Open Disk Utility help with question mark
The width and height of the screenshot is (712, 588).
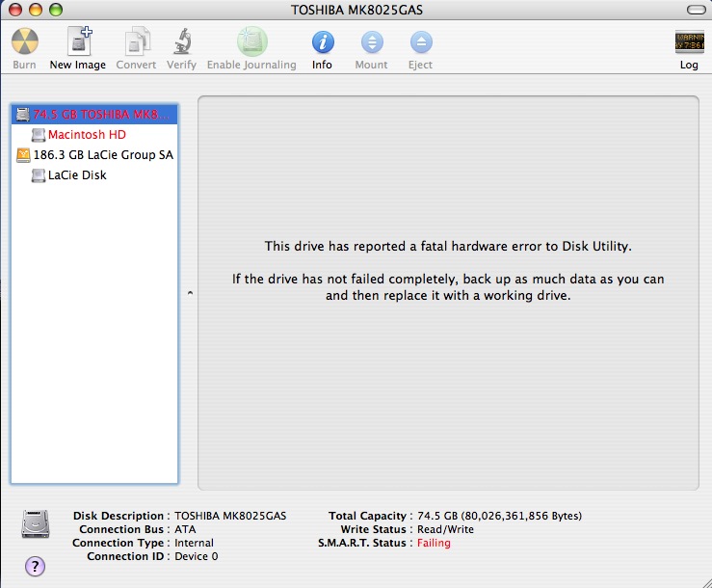coord(35,566)
